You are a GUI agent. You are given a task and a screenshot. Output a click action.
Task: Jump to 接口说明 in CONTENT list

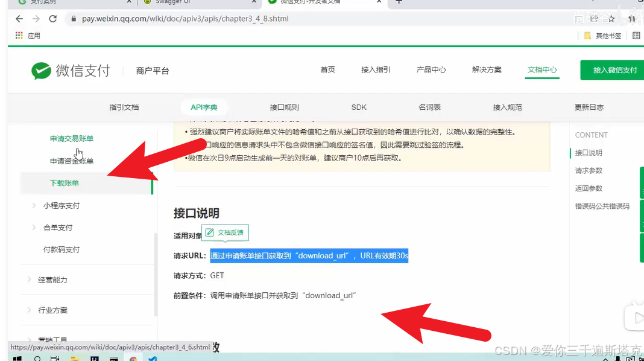pos(589,153)
